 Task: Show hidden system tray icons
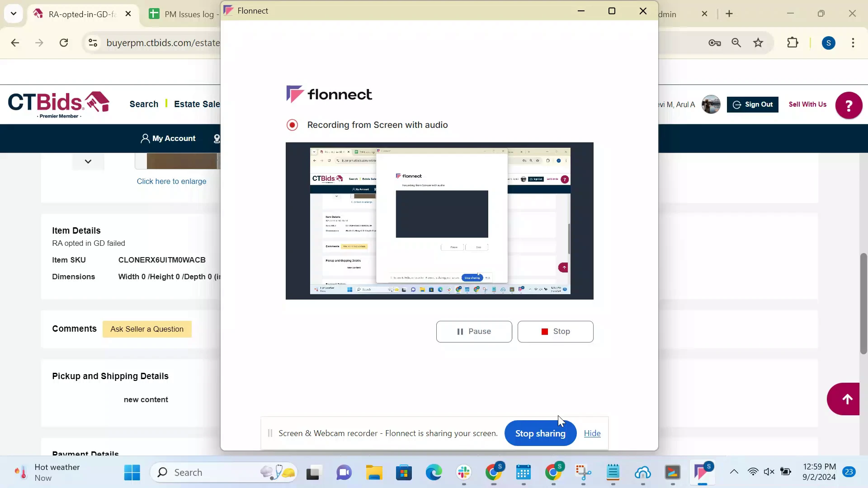[x=734, y=472]
